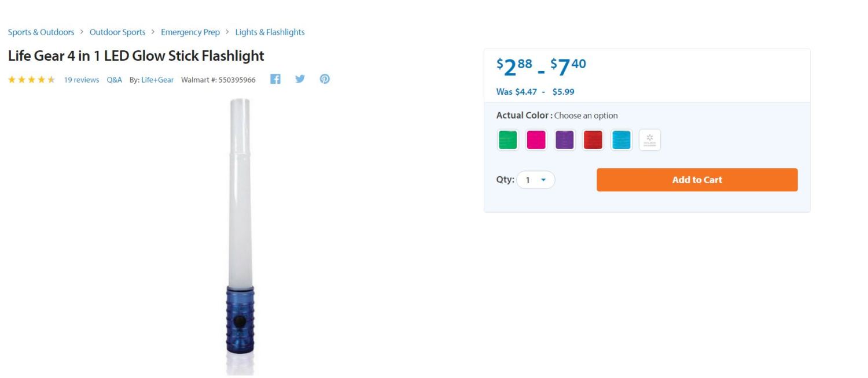Pin product using Pinterest icon
The width and height of the screenshot is (868, 378).
point(325,79)
